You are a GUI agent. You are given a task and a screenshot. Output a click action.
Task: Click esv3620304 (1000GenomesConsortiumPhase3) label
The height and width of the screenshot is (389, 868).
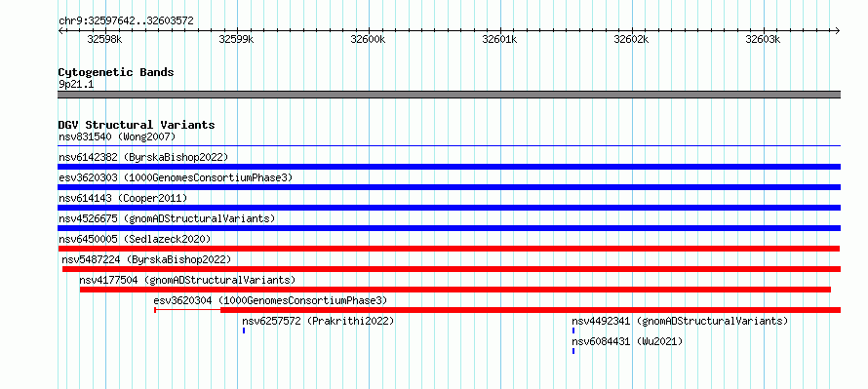270,300
